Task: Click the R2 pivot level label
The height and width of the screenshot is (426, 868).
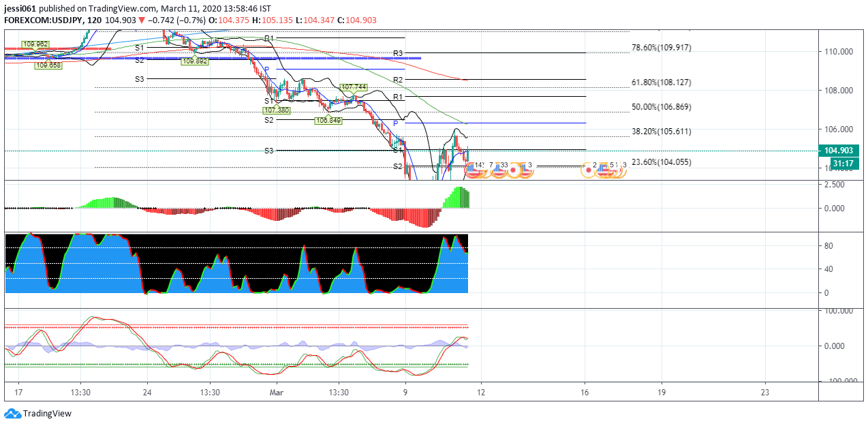Action: tap(398, 80)
